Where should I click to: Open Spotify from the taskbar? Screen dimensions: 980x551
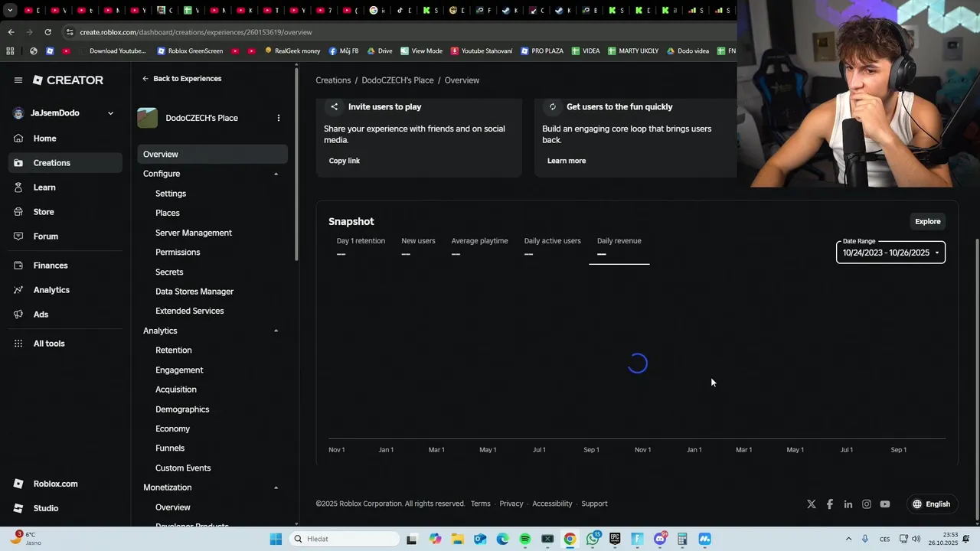pyautogui.click(x=525, y=539)
